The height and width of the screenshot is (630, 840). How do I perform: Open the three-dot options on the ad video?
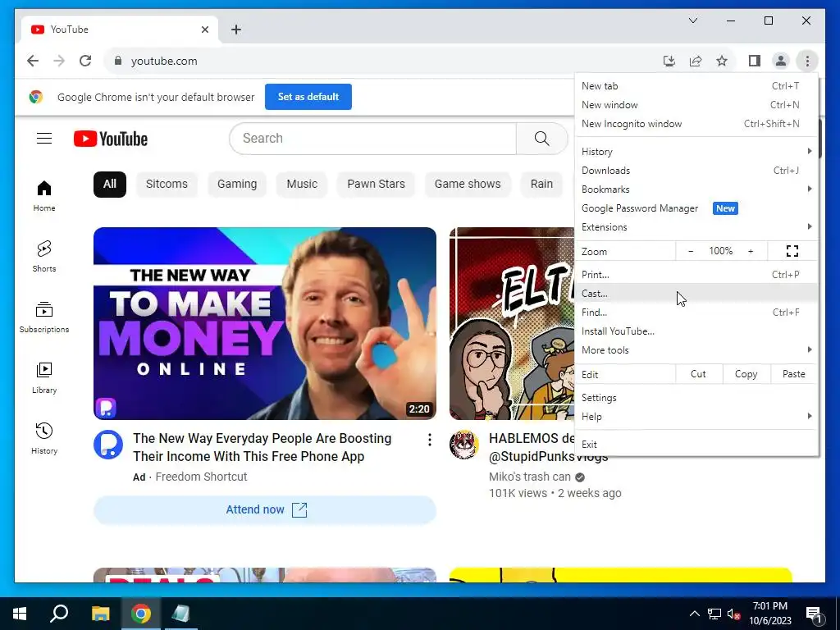point(430,440)
